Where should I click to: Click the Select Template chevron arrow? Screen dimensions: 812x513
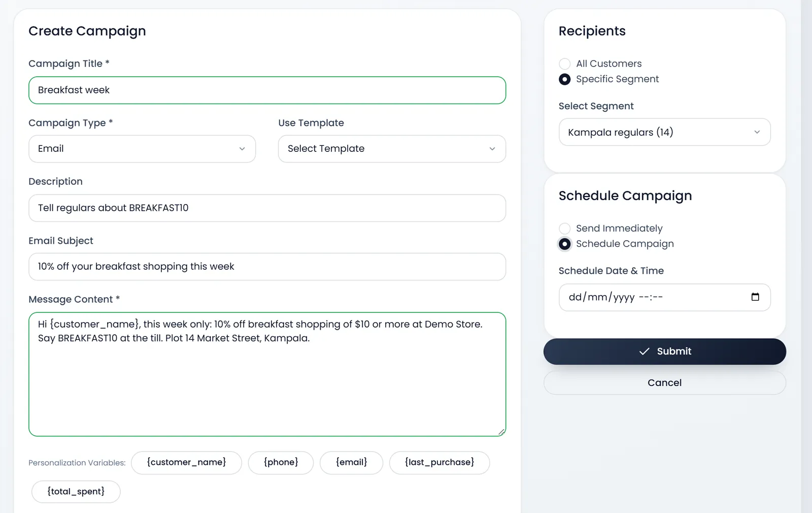click(x=492, y=149)
